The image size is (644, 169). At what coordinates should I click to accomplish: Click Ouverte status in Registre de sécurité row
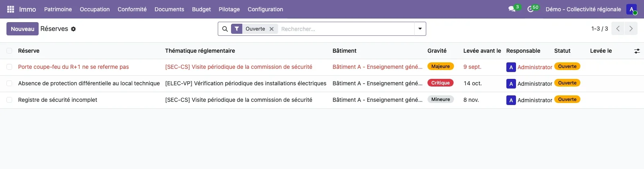(x=567, y=99)
